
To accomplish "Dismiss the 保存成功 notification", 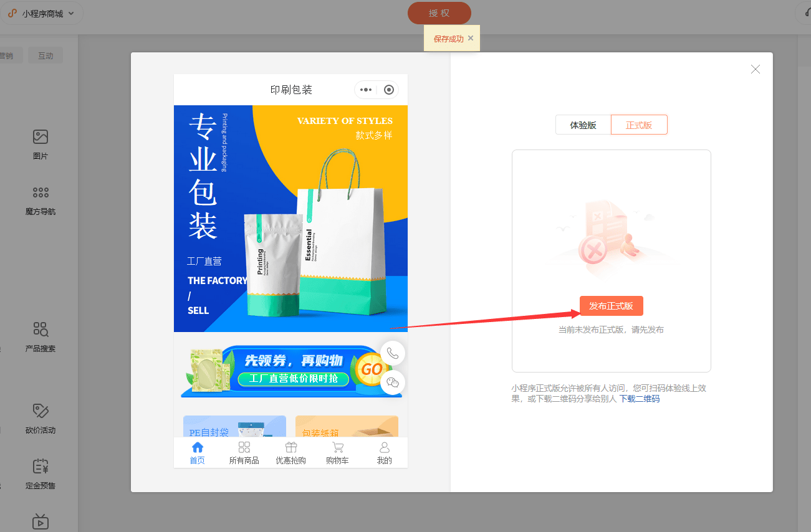I will (x=471, y=38).
